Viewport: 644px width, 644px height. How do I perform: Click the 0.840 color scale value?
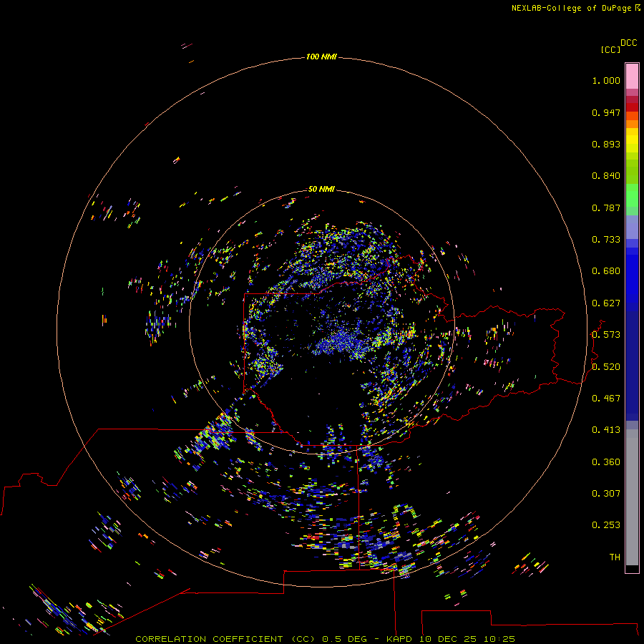coord(606,176)
